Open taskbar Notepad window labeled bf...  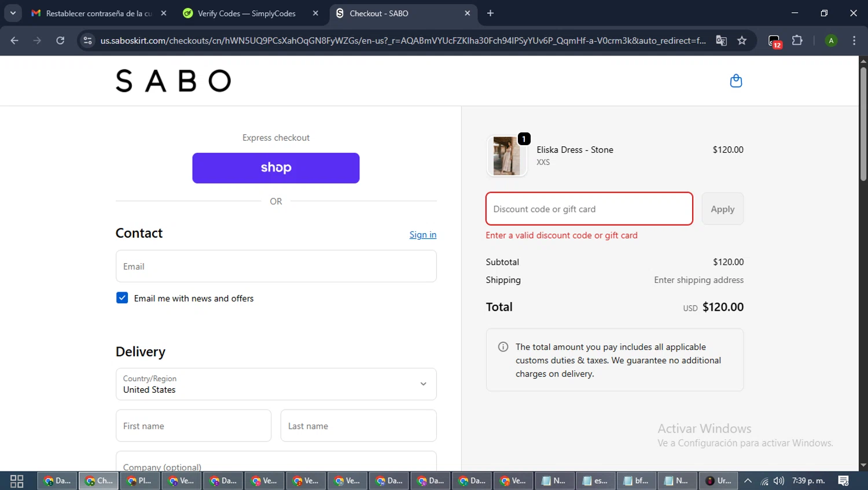[637, 481]
